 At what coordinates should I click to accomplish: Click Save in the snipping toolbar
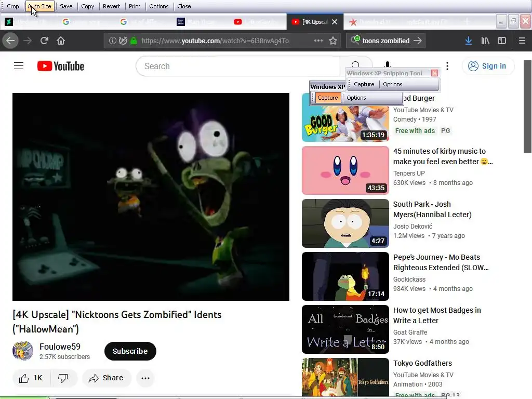pyautogui.click(x=66, y=6)
